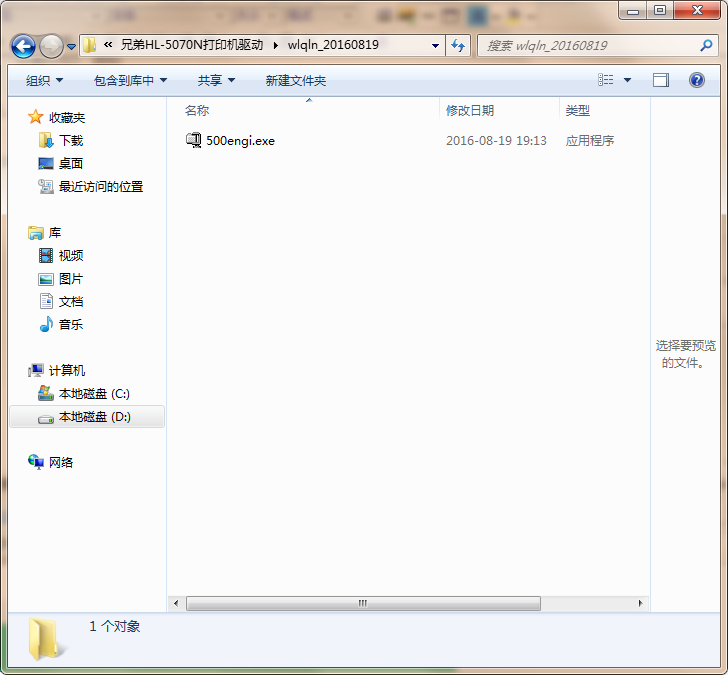The image size is (728, 675).
Task: Click the large folder icon in details pane
Action: 45,639
